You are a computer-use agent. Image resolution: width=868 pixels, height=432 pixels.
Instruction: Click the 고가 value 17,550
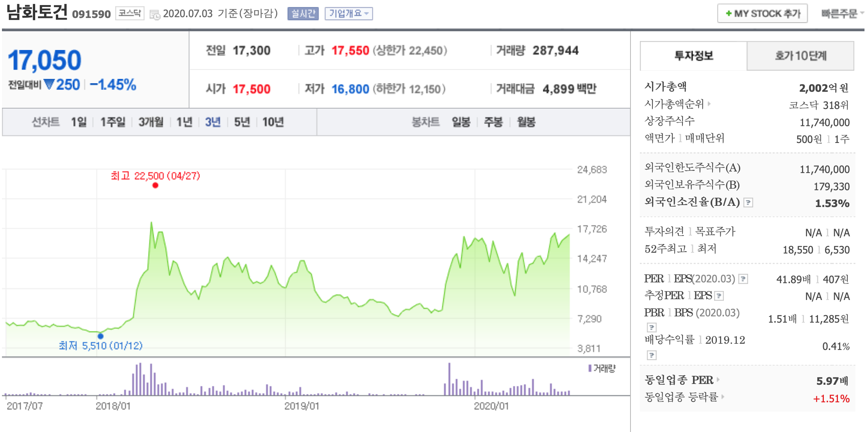(350, 51)
